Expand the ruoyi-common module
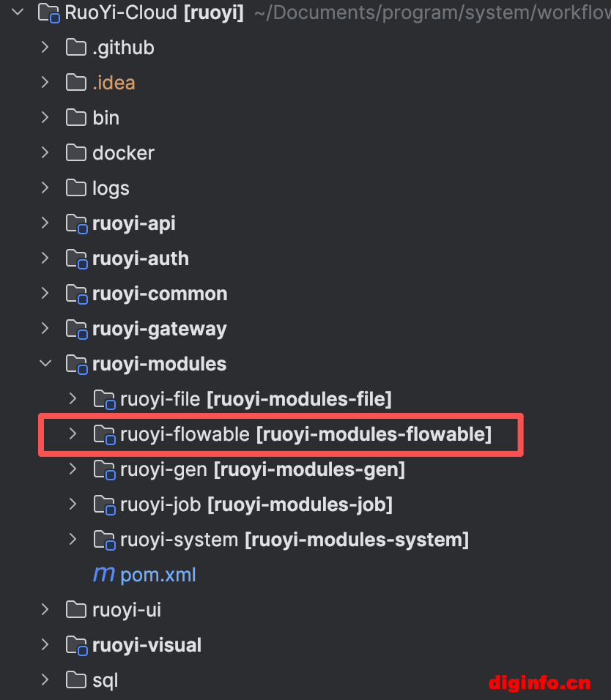Viewport: 611px width, 700px height. pyautogui.click(x=45, y=294)
